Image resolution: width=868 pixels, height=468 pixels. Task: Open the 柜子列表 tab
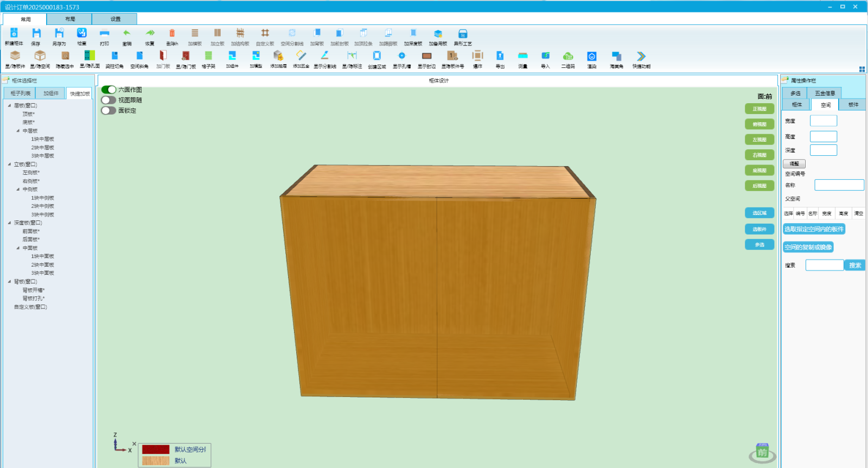tap(21, 93)
